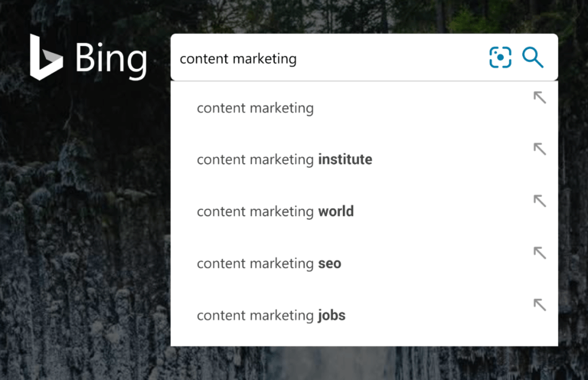Click arrow beside "content marketing world" suggestion
This screenshot has width=588, height=380.
click(x=540, y=201)
